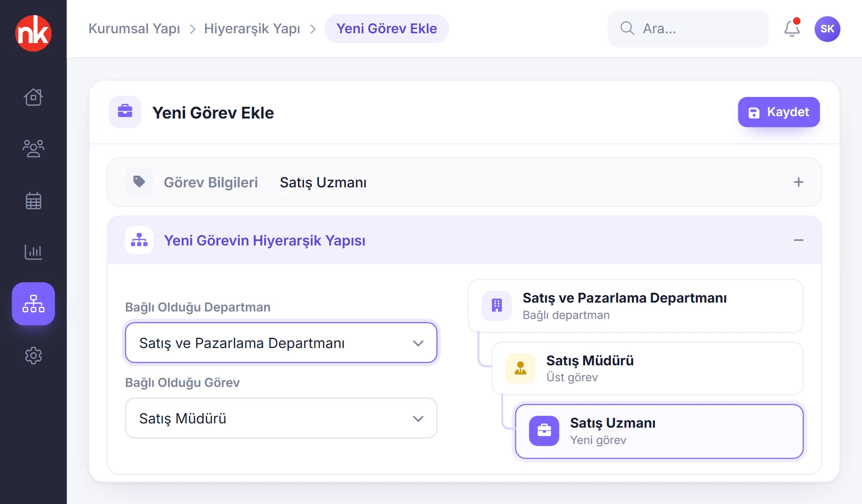Select the Yeni Görev Ekle breadcrumb pill

[386, 29]
